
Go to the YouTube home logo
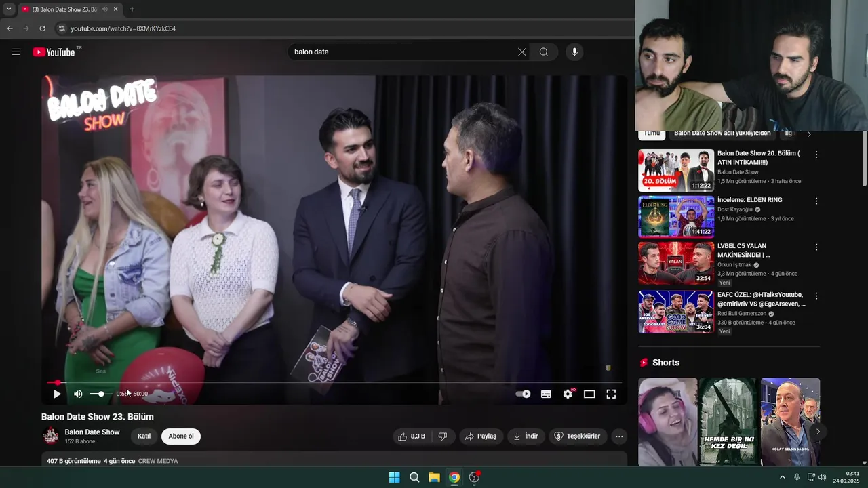[x=54, y=52]
